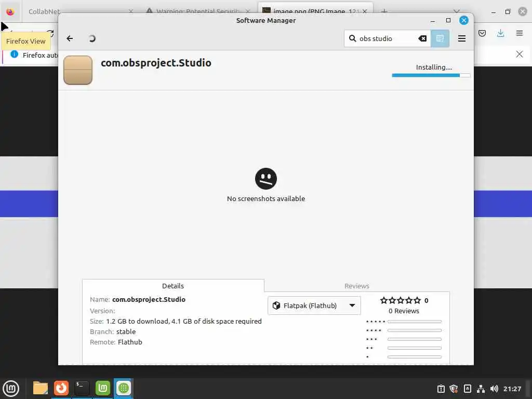Click the 'Remote: Flathub' text
Viewport: 532px width, 399px height.
(x=116, y=342)
